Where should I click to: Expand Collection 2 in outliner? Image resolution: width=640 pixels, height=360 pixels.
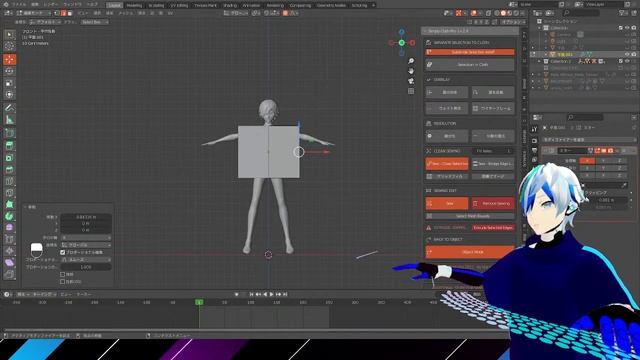540,61
